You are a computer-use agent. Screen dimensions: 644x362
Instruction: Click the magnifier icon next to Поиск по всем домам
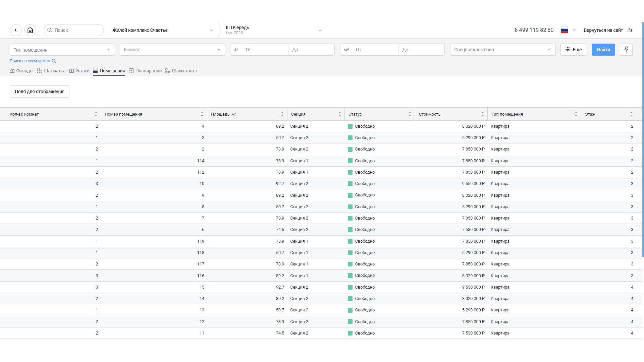(54, 61)
